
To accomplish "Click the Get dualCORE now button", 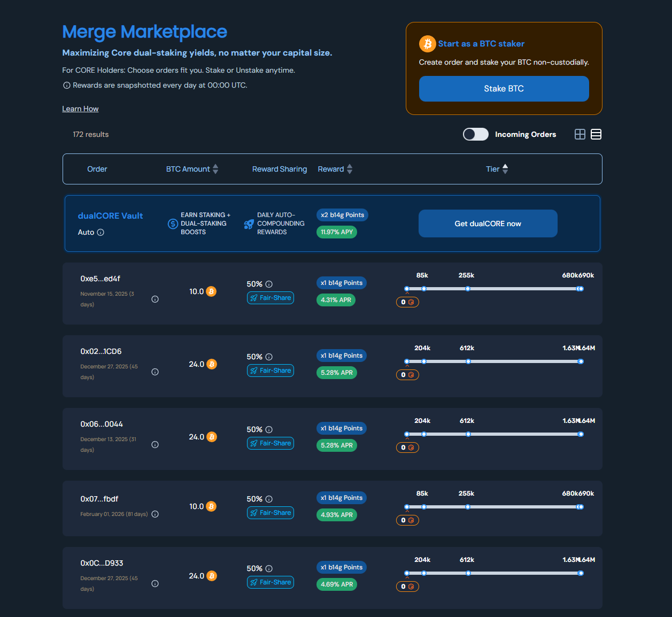I will tap(488, 223).
